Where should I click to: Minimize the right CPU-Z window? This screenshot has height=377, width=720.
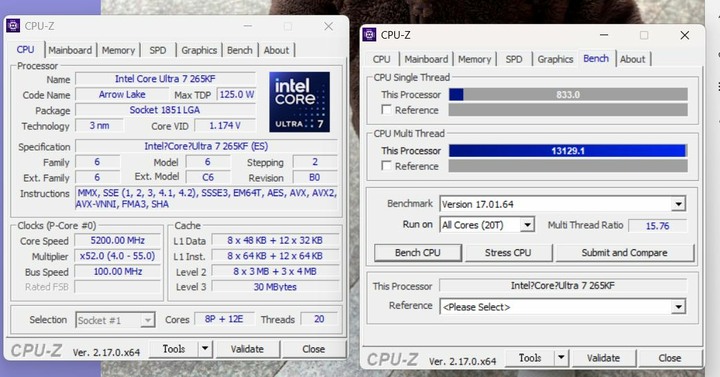[604, 35]
